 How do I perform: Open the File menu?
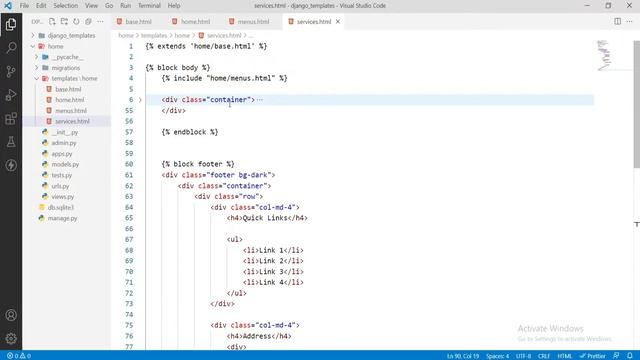[x=24, y=6]
